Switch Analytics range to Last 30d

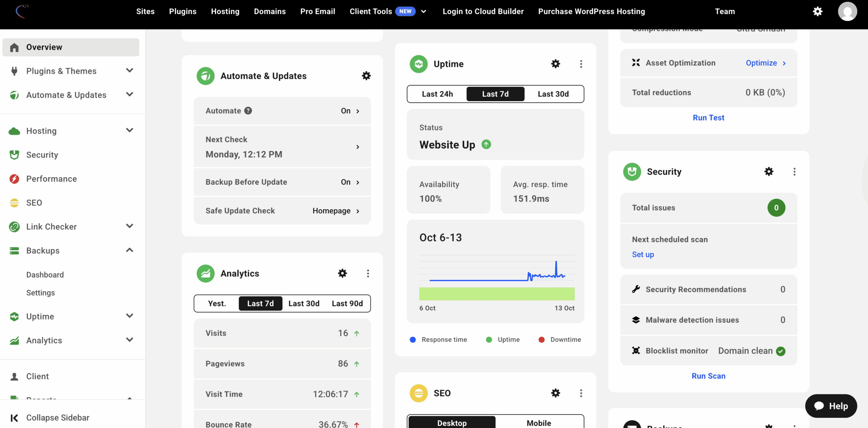(304, 303)
